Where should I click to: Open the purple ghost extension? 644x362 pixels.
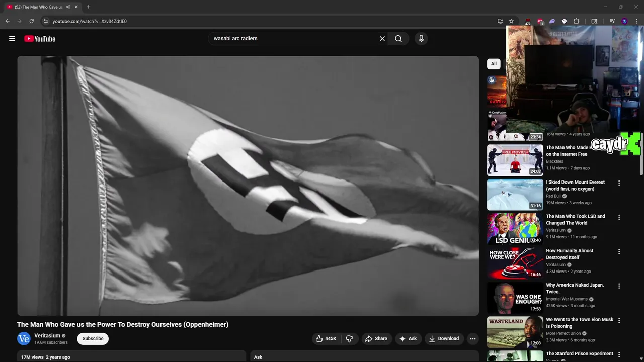tap(552, 21)
